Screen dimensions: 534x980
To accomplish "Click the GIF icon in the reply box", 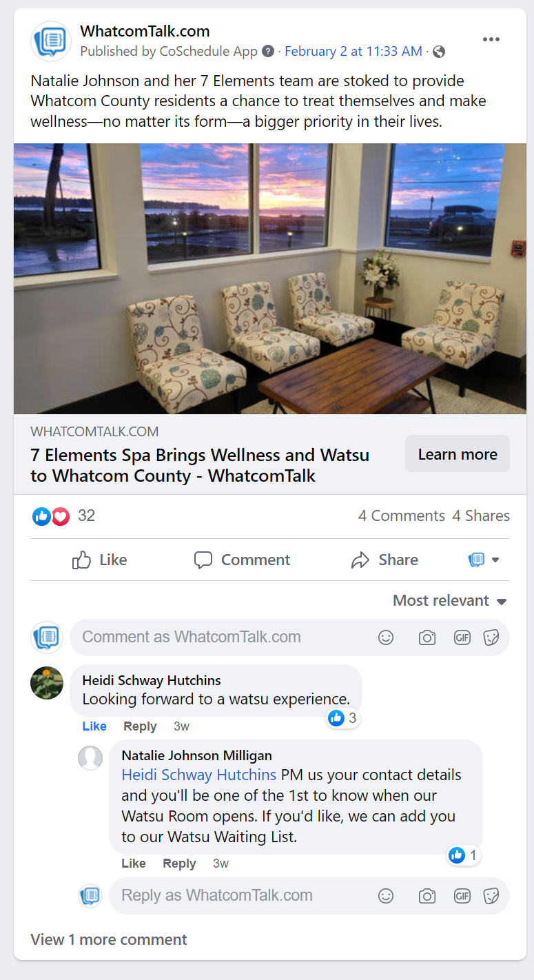I will click(462, 896).
